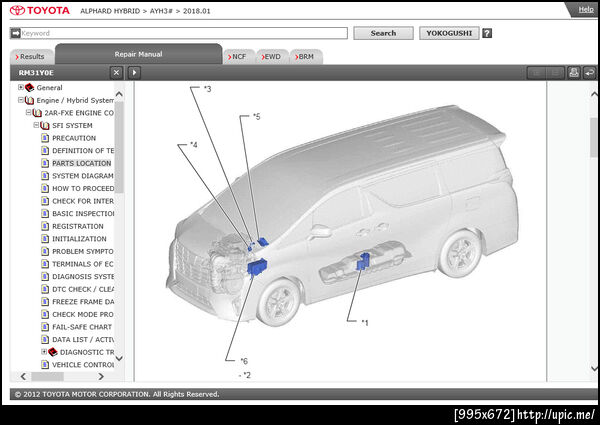Expand the General tree node
This screenshot has height=425, width=600.
(x=21, y=87)
